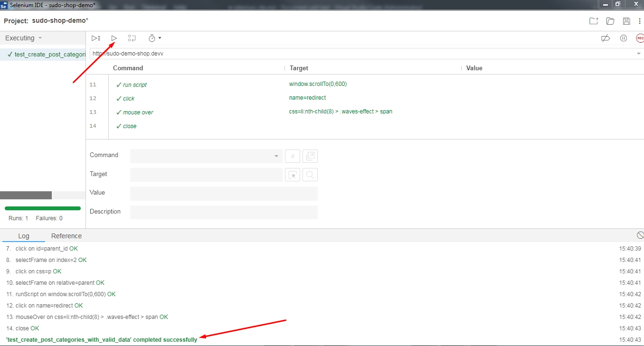Open project folder icon
Viewport: 644px width, 346px height.
610,21
